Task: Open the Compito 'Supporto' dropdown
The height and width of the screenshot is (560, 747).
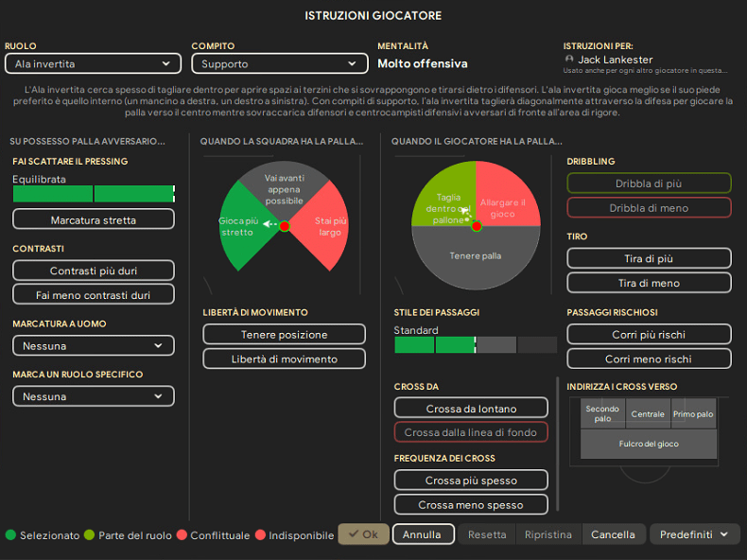Action: point(279,63)
